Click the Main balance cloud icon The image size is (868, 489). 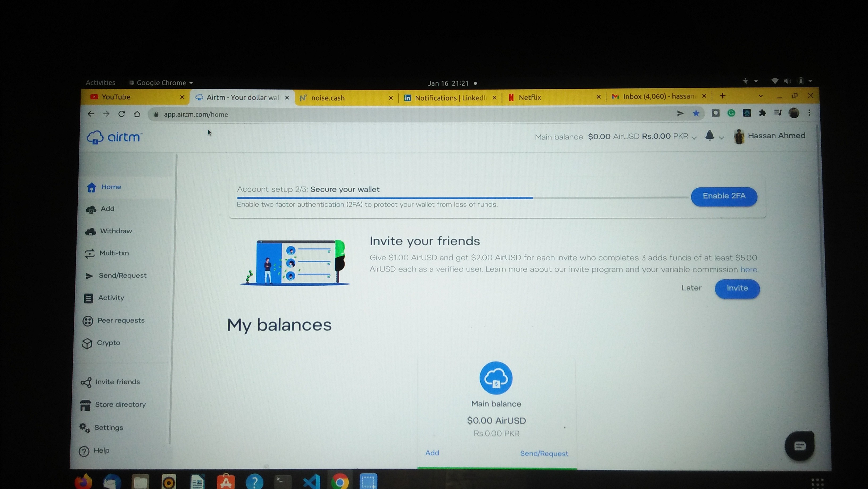tap(496, 378)
